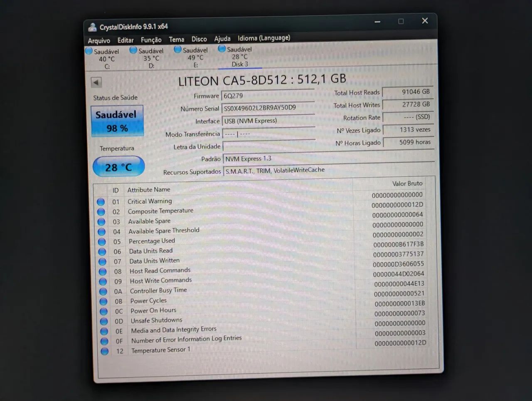The width and height of the screenshot is (532, 401).
Task: Click the Modo Transferência field
Action: [269, 134]
